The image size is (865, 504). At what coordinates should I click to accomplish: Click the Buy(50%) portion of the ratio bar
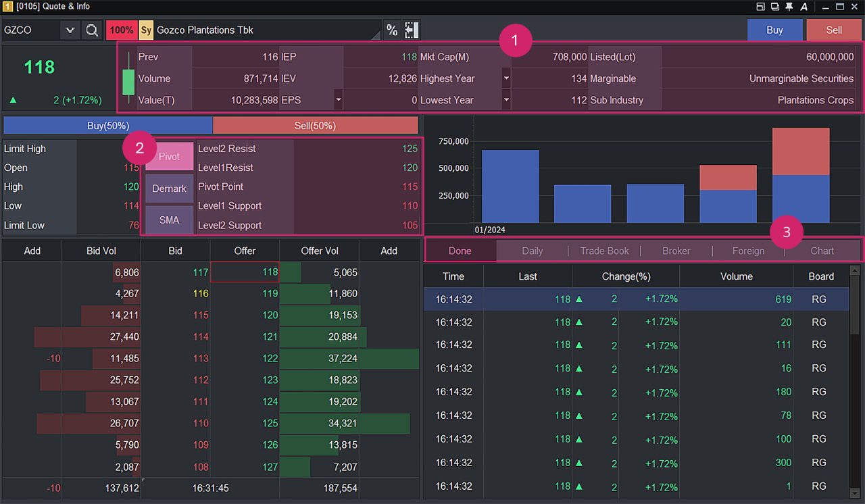pyautogui.click(x=108, y=126)
